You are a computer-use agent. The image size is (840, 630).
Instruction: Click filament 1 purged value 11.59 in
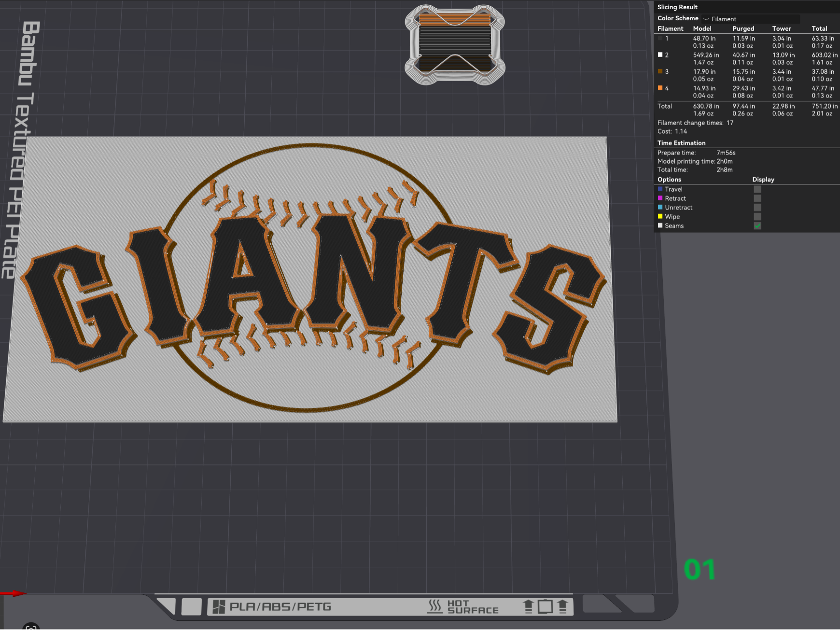click(x=743, y=39)
